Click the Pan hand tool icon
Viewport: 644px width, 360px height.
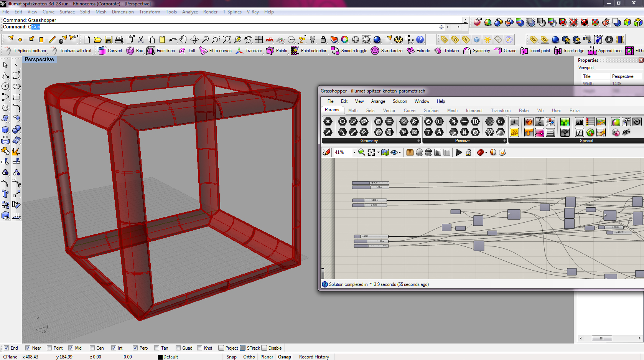(183, 40)
